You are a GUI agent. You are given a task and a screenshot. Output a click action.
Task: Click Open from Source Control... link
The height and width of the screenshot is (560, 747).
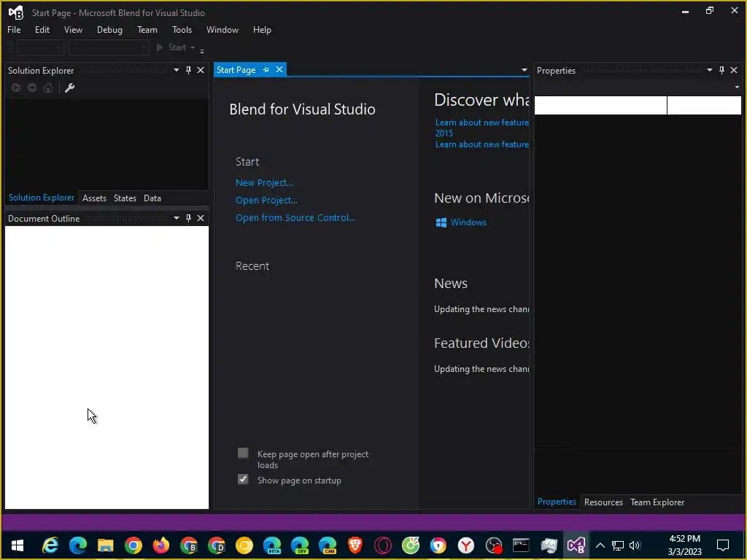(295, 217)
